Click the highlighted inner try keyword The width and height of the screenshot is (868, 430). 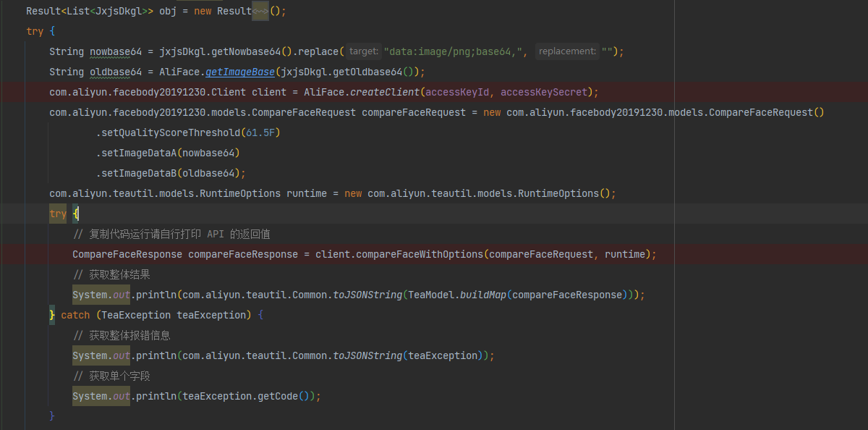(58, 214)
